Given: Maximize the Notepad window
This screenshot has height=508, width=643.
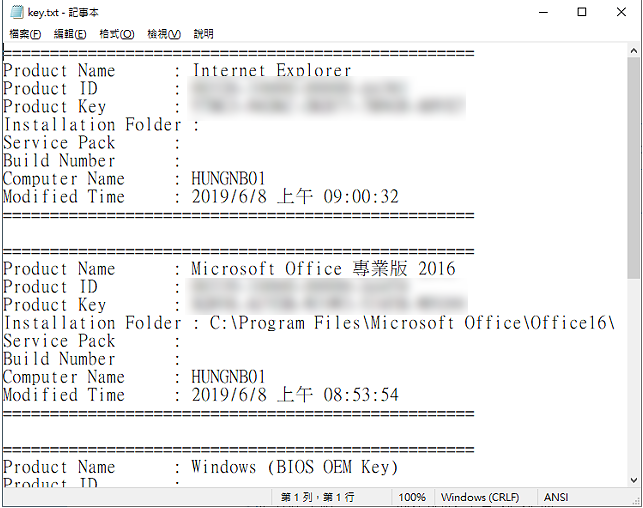Looking at the screenshot, I should coord(581,12).
